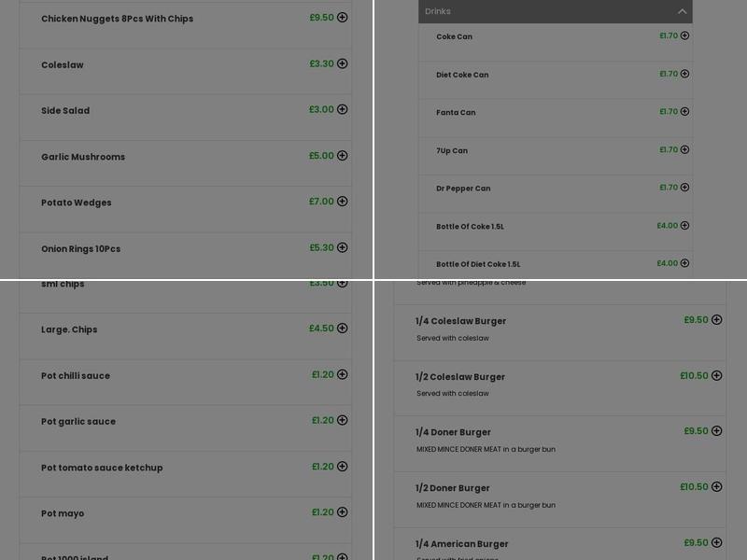Add 7Up Can plus icon
Screen dimensions: 747x560
(684, 149)
